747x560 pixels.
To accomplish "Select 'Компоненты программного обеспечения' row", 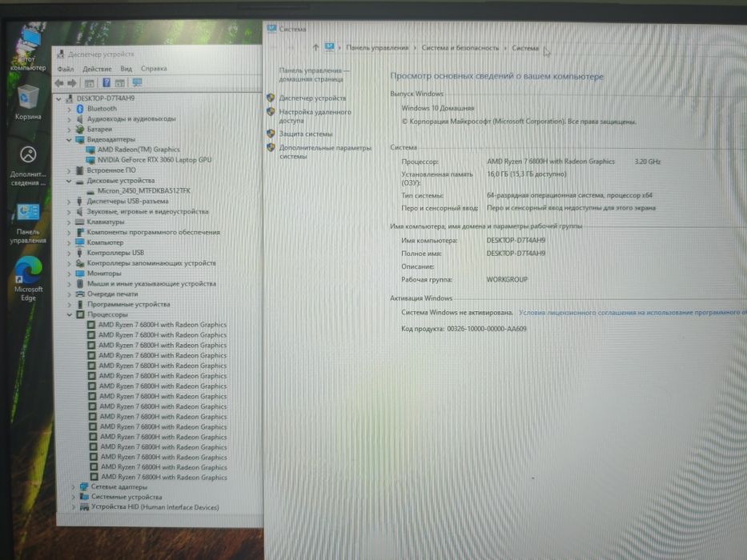I will 154,232.
